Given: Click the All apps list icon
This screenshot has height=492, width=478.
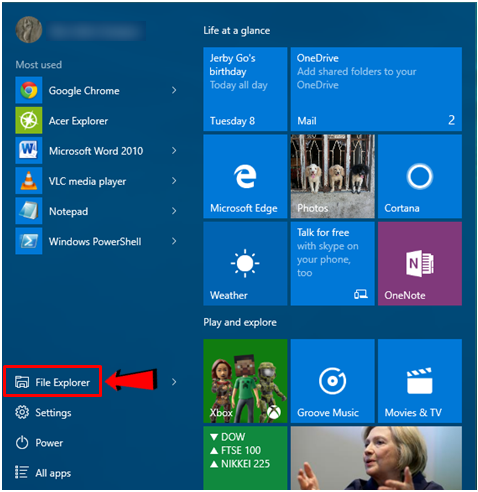Looking at the screenshot, I should (x=22, y=472).
